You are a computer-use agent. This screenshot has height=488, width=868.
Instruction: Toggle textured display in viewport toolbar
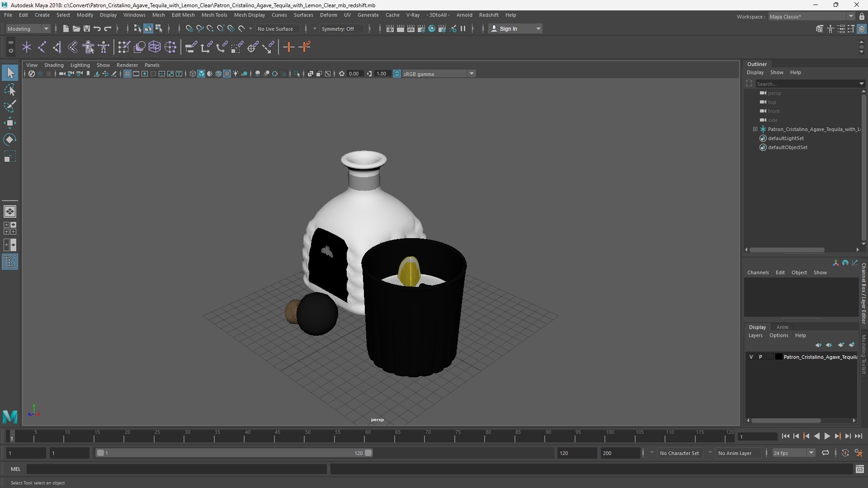(x=227, y=74)
